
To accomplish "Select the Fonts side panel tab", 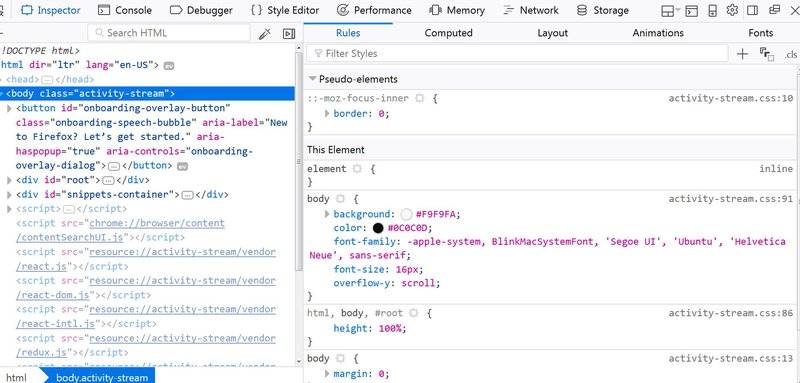I will coord(761,33).
